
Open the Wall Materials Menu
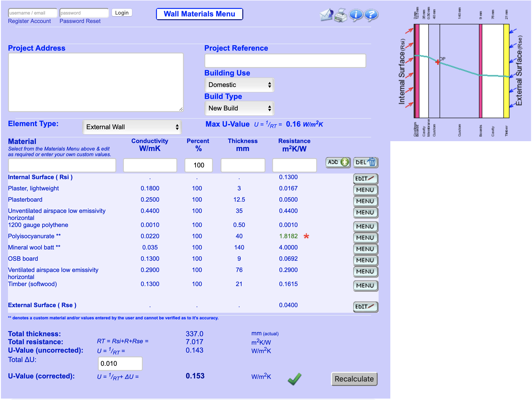(199, 14)
